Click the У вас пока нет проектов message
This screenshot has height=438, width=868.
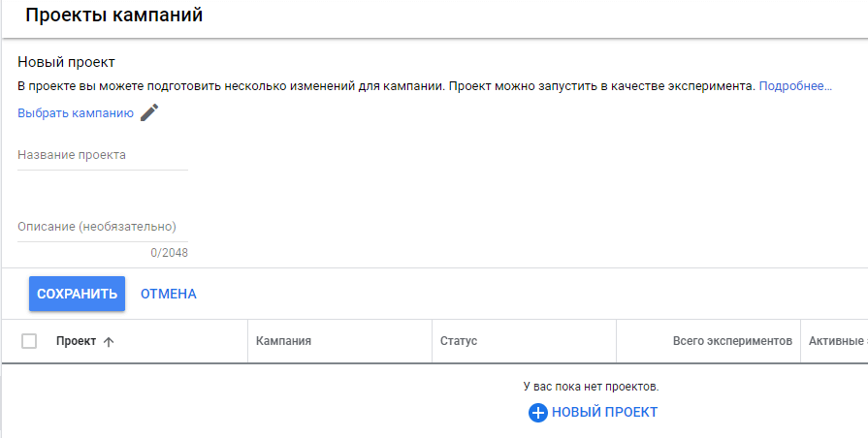coord(591,387)
